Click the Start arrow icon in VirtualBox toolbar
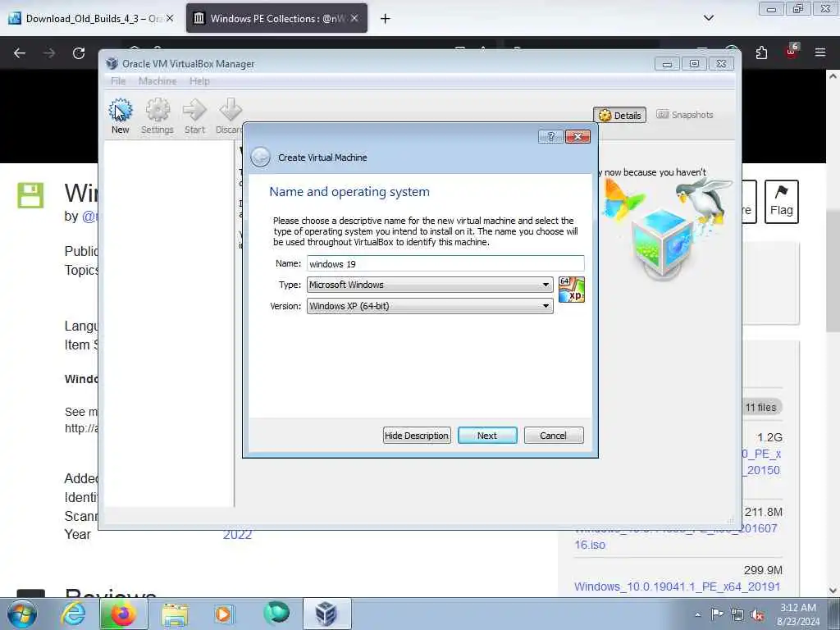The image size is (840, 630). 194,116
